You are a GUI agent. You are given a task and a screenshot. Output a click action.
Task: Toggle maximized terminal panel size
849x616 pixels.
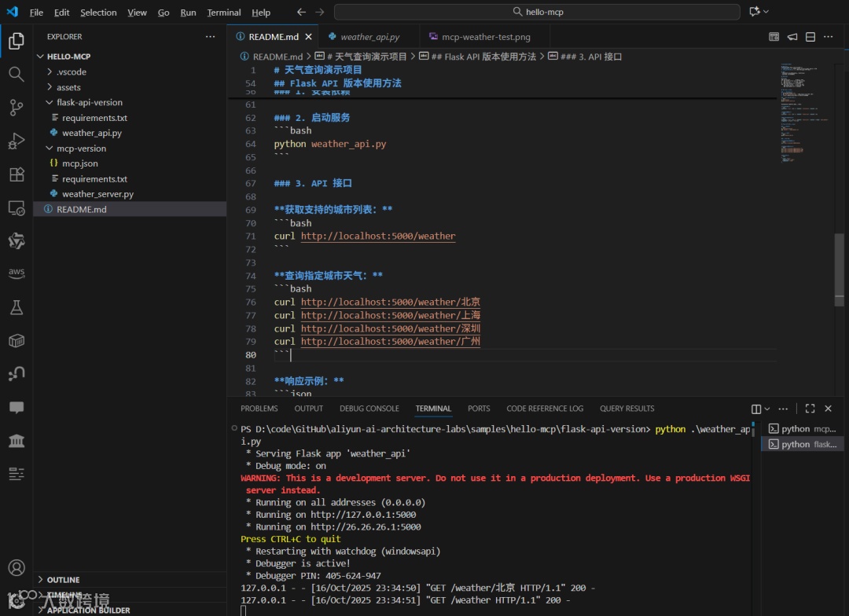[810, 409]
